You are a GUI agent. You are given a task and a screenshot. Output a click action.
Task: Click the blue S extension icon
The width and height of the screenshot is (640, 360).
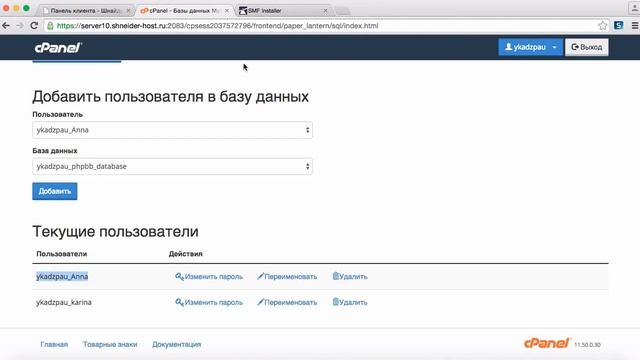(618, 25)
